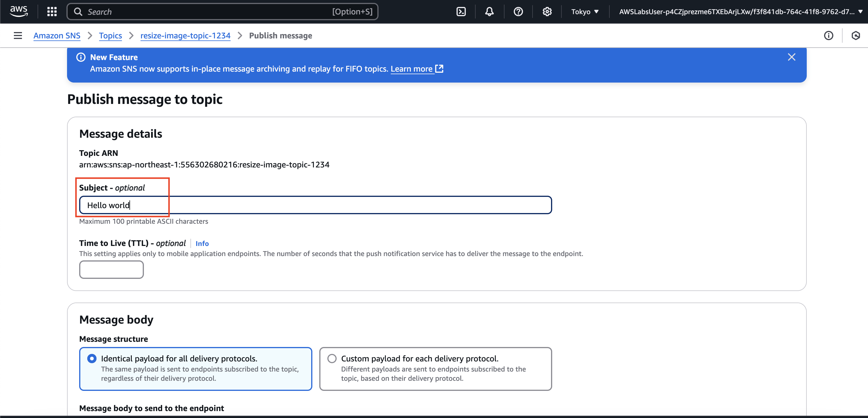
Task: Select Identical payload for all delivery protocols
Action: coord(92,359)
